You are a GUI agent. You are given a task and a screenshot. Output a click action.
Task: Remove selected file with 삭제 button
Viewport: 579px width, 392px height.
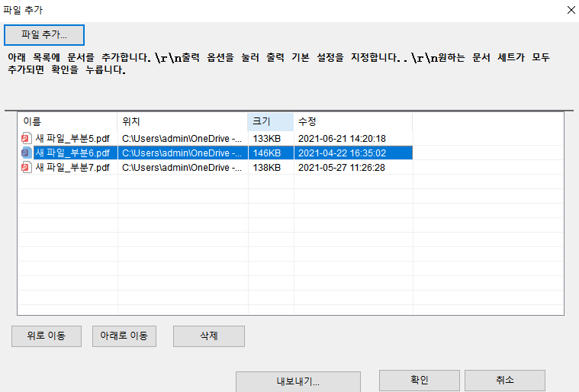[x=209, y=336]
